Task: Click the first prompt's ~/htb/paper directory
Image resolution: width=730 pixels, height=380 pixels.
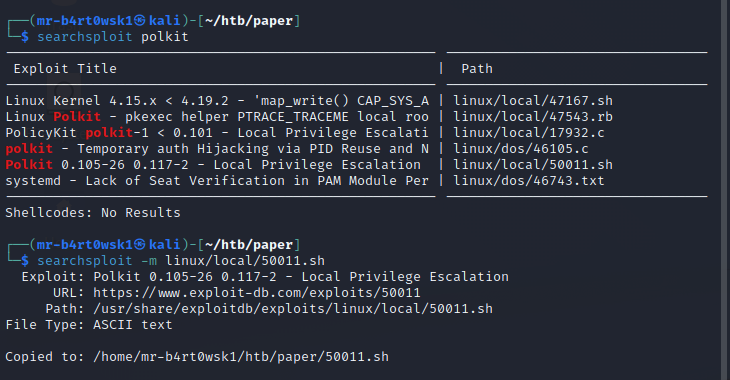Action: pyautogui.click(x=249, y=21)
